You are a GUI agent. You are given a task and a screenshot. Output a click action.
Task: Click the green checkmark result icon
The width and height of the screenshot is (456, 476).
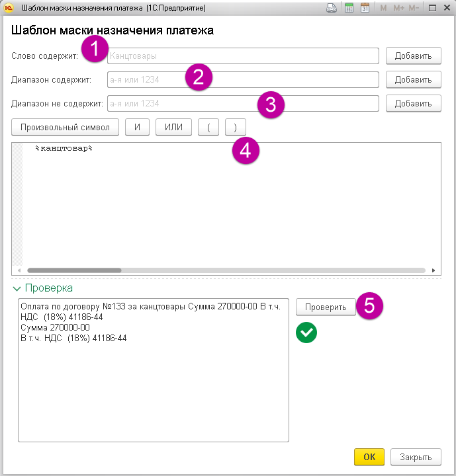click(x=306, y=333)
